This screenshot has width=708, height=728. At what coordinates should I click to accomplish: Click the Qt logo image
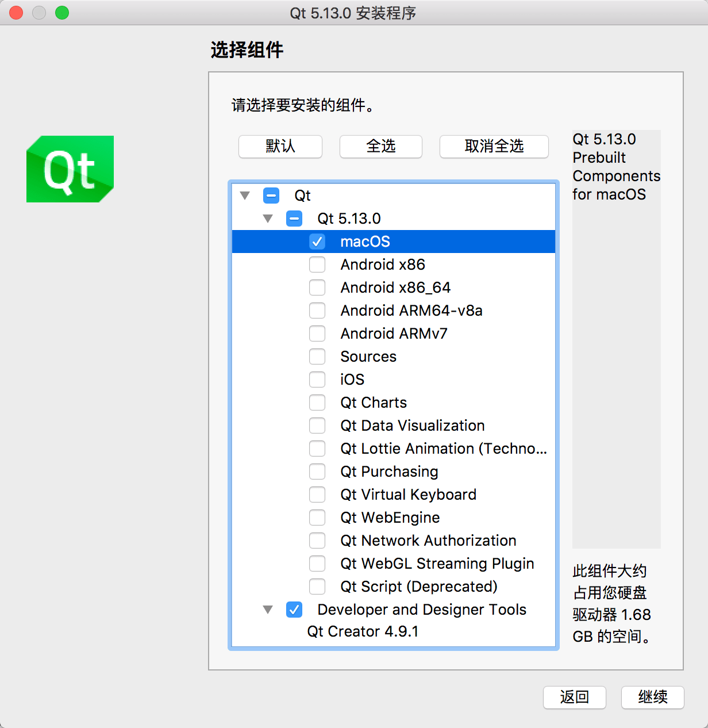[x=70, y=169]
